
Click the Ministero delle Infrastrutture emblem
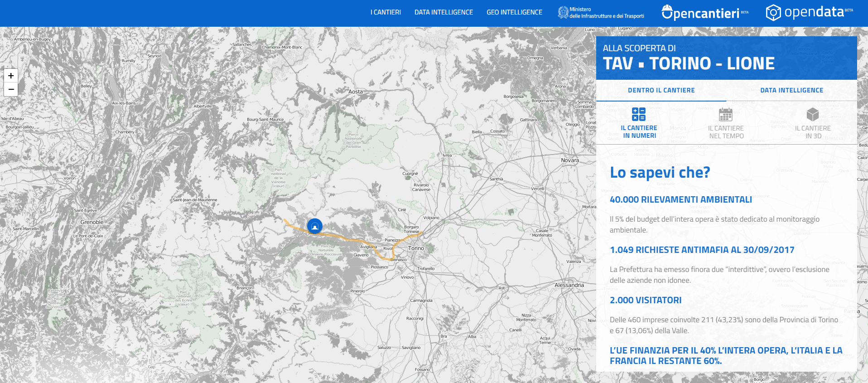[563, 12]
